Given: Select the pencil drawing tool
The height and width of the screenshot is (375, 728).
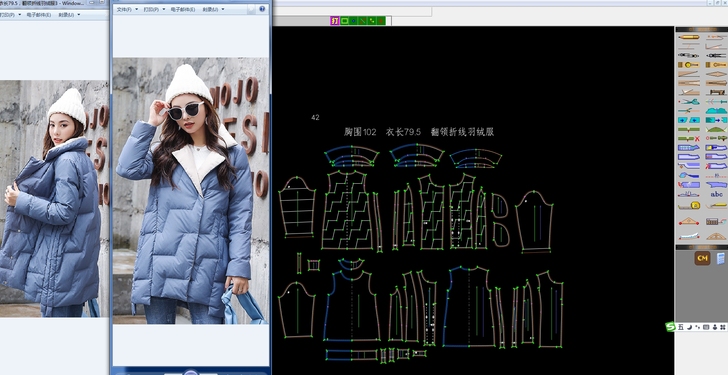Looking at the screenshot, I should click(689, 37).
